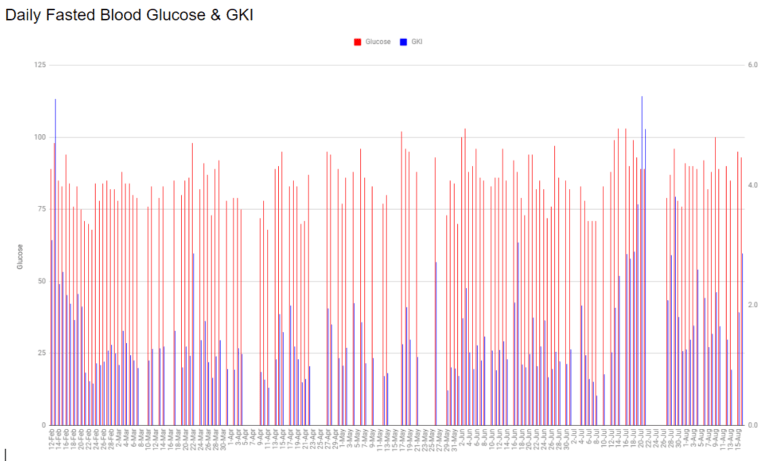Select the GKI legend label

point(416,42)
